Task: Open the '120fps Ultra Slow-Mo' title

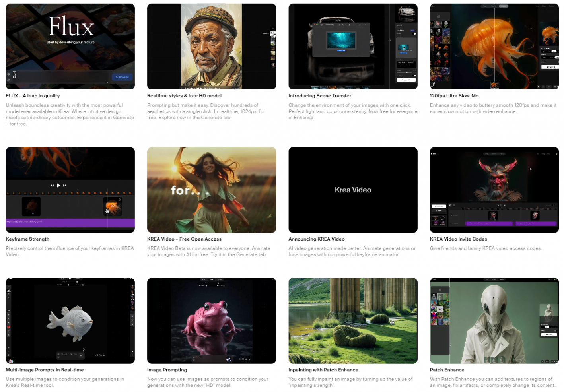Action: click(x=454, y=96)
